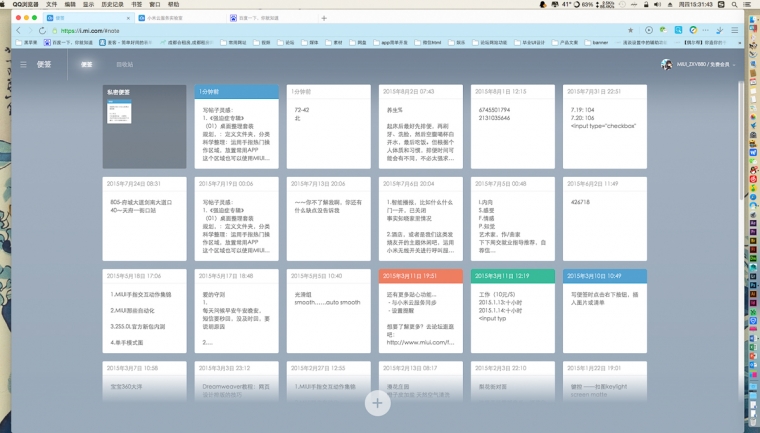Open the notes app sidebar hamburger menu

tap(23, 64)
